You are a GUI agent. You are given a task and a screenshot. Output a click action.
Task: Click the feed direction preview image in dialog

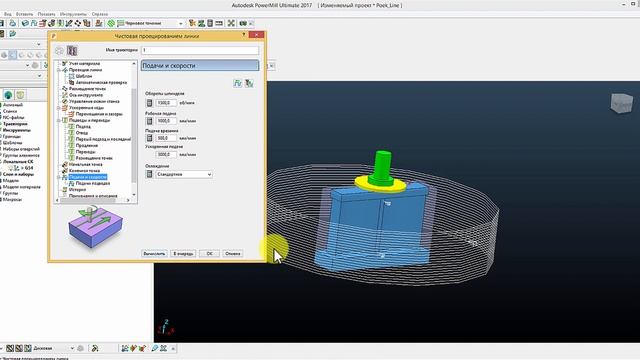pyautogui.click(x=95, y=227)
